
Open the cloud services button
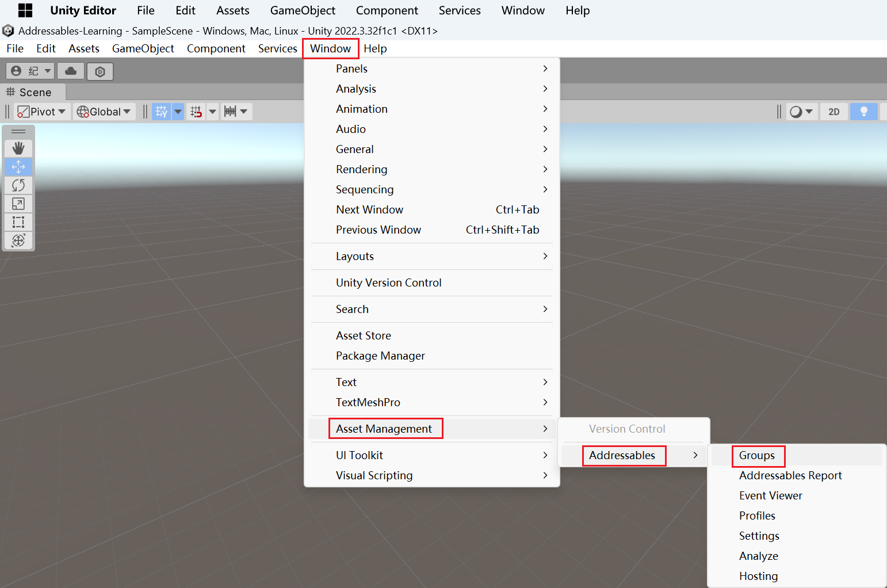[x=71, y=71]
